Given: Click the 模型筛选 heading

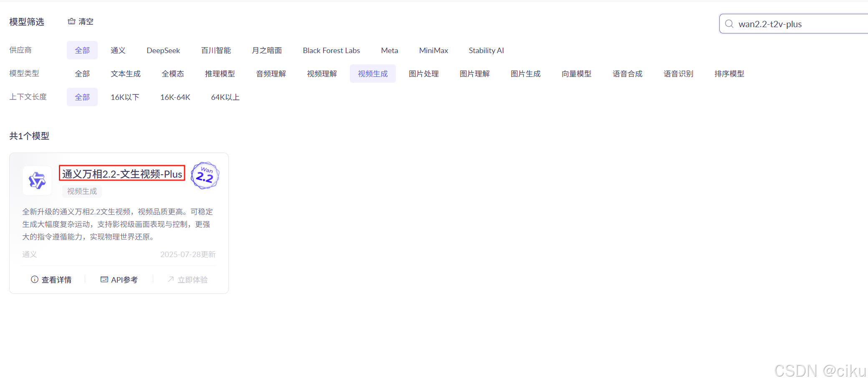Looking at the screenshot, I should point(27,22).
